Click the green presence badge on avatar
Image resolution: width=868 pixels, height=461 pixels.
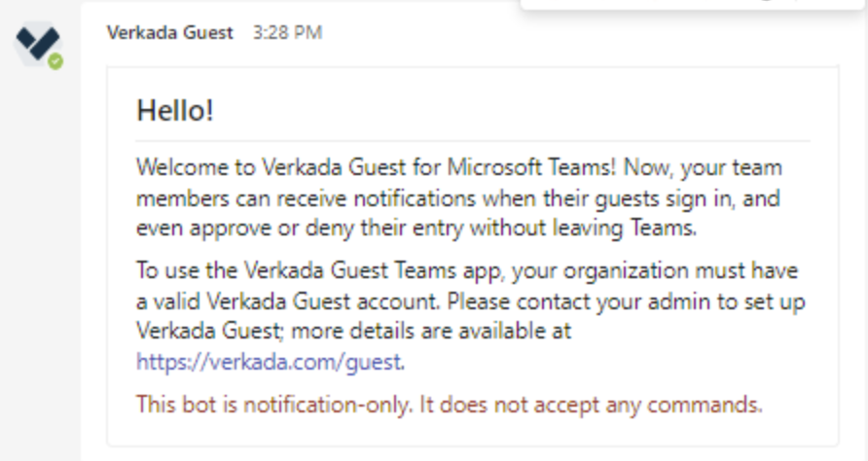point(56,61)
